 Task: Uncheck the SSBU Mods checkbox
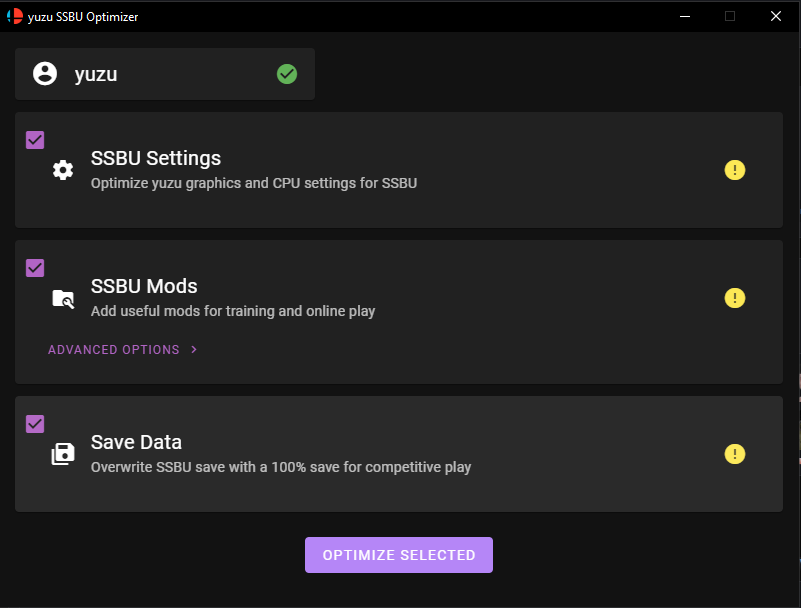[x=35, y=268]
